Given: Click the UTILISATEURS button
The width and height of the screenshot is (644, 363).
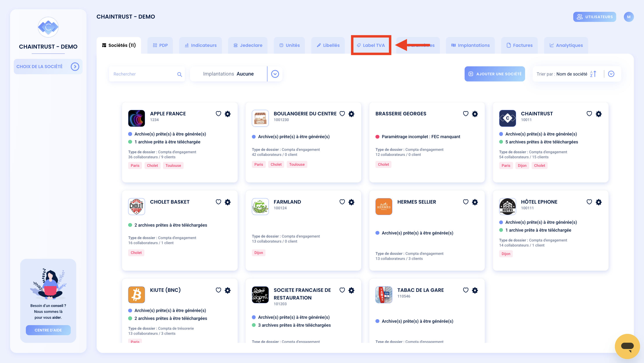Looking at the screenshot, I should point(594,17).
